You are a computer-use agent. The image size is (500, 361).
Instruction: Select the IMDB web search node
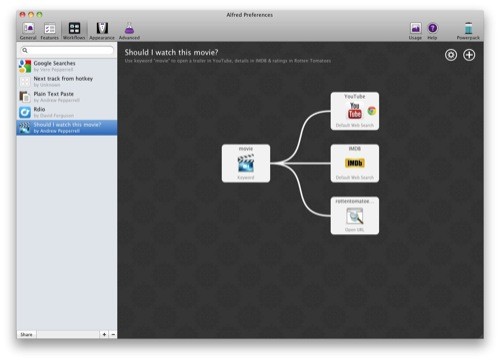tap(355, 163)
